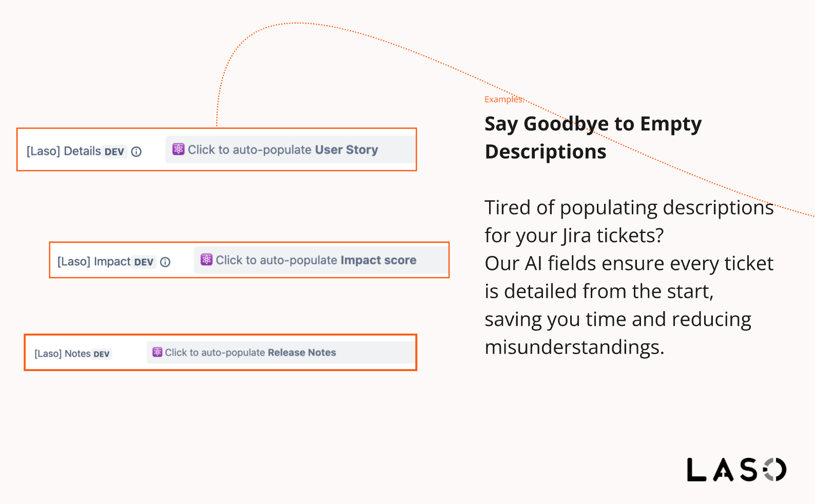Select the [Laso] Details field label

click(x=64, y=151)
